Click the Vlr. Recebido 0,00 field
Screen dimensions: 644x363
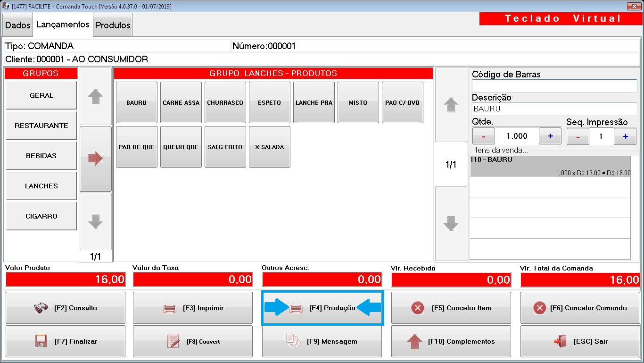pyautogui.click(x=451, y=279)
